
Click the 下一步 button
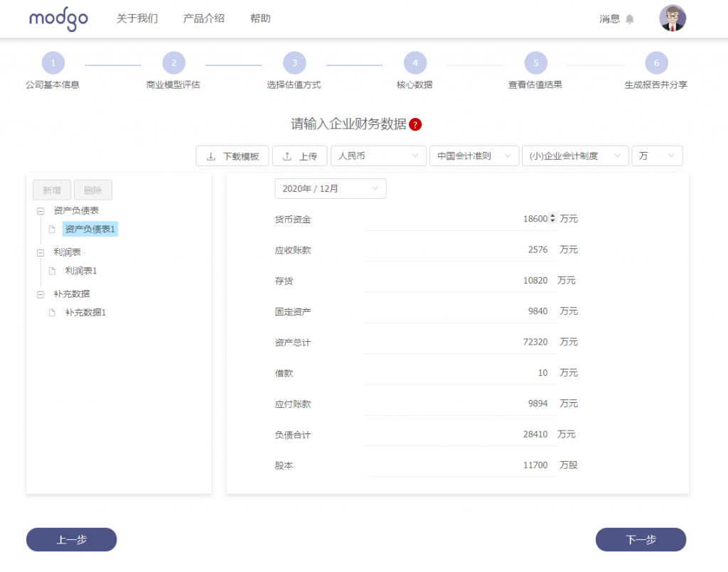pos(641,540)
